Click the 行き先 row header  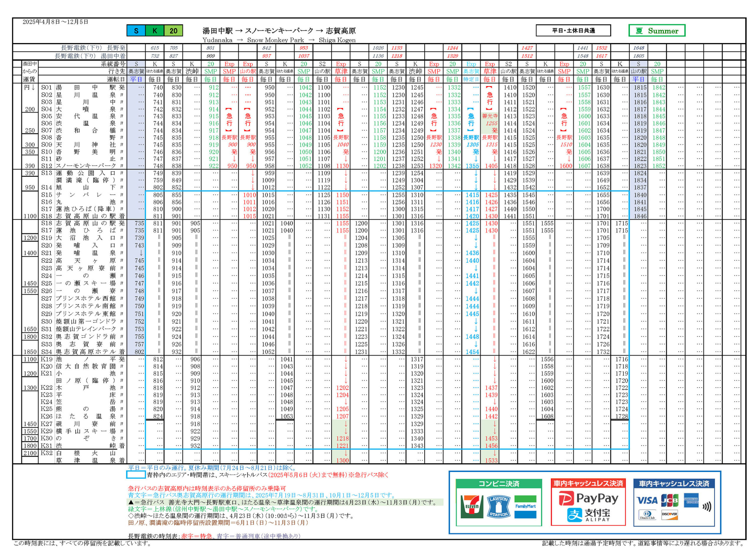116,71
